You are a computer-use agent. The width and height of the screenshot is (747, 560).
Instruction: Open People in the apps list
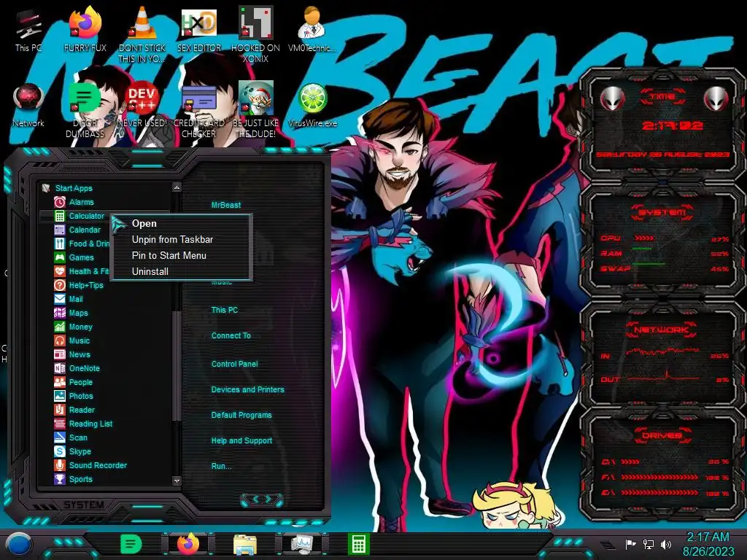[74, 381]
